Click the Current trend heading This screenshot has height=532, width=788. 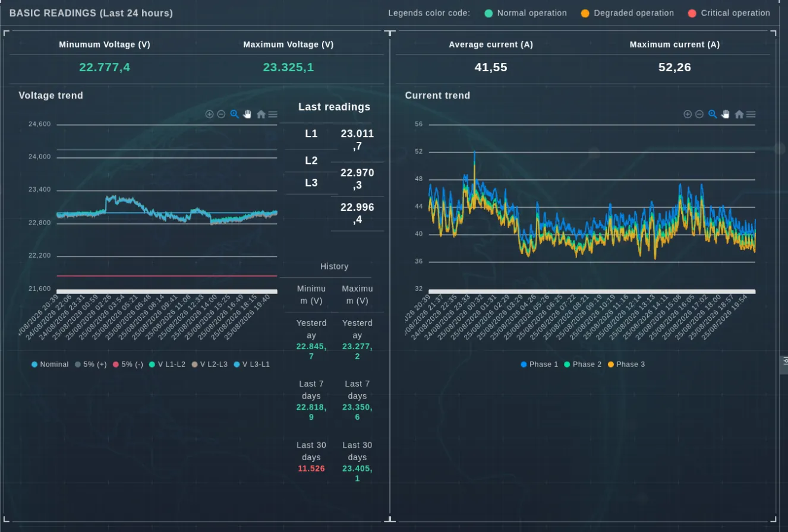pos(437,96)
